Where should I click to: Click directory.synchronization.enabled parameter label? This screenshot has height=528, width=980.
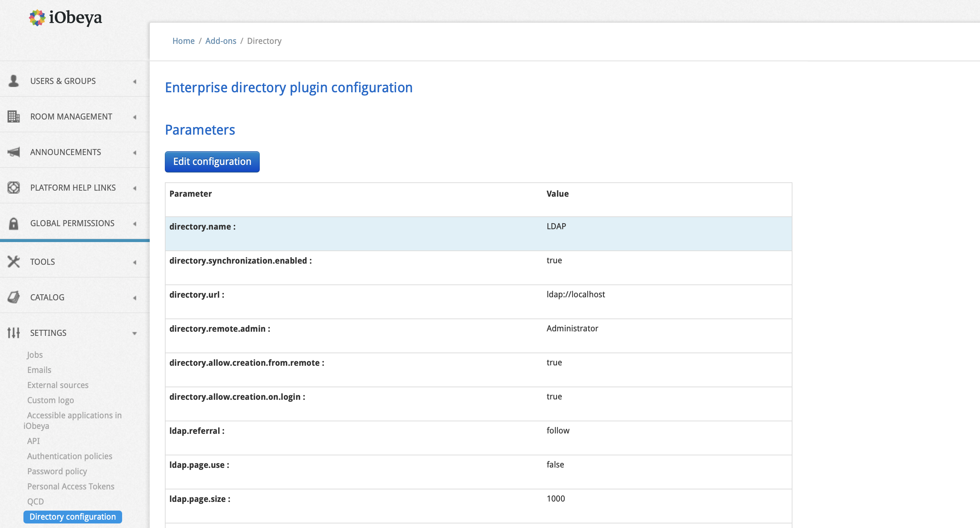(x=240, y=261)
